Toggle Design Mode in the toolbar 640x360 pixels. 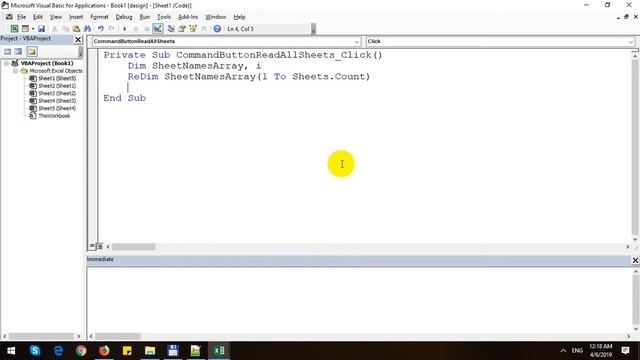[158, 29]
